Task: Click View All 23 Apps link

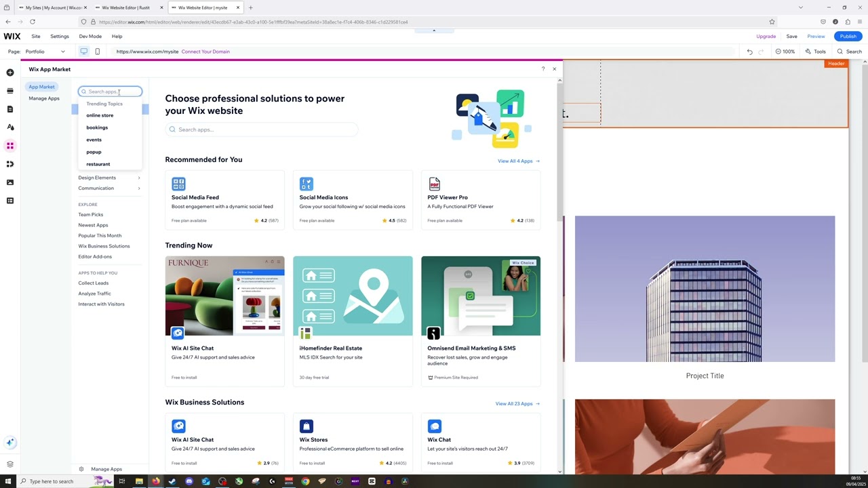Action: pyautogui.click(x=517, y=404)
